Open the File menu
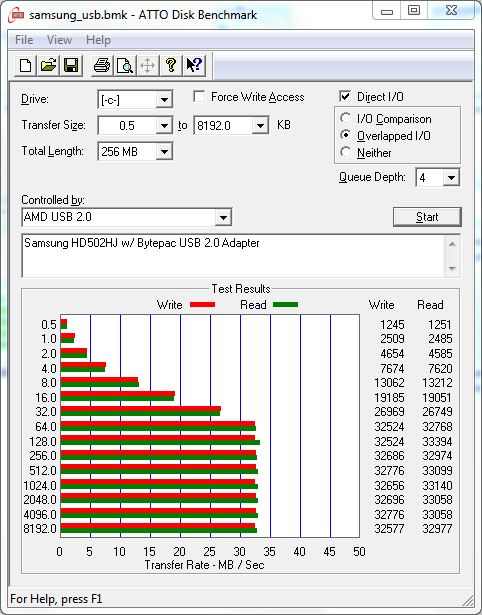Screen dimensions: 482x615 tap(24, 40)
